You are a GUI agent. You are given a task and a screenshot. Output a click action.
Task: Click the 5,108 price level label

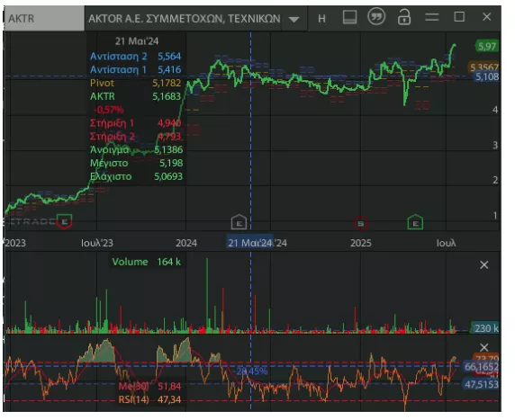point(487,76)
